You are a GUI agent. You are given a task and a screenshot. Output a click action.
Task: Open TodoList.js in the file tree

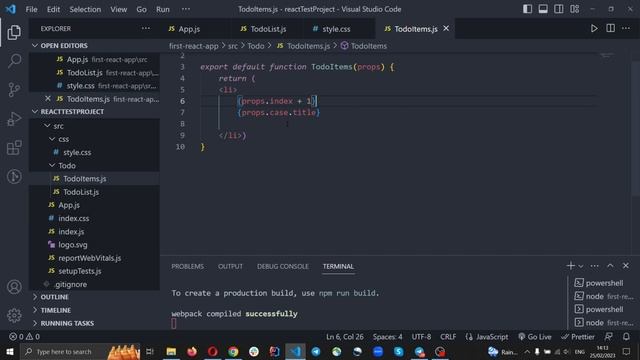pos(81,192)
